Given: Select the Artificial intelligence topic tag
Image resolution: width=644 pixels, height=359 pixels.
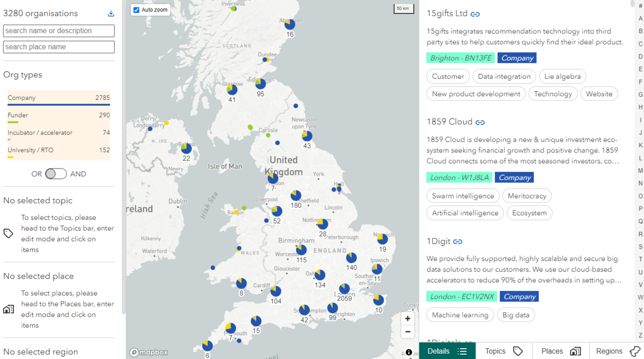Looking at the screenshot, I should click(x=465, y=213).
